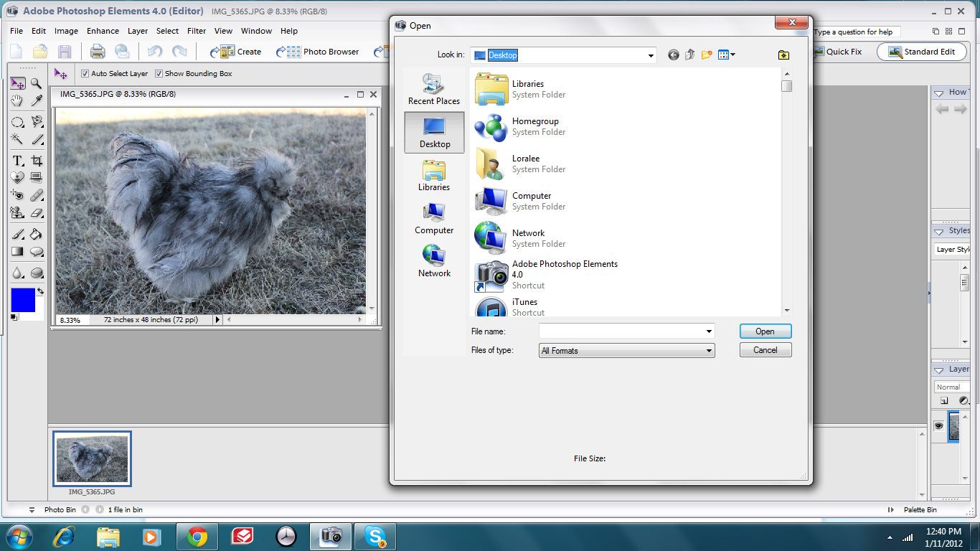Toggle the layer visibility eye icon
The height and width of the screenshot is (551, 980).
[938, 426]
